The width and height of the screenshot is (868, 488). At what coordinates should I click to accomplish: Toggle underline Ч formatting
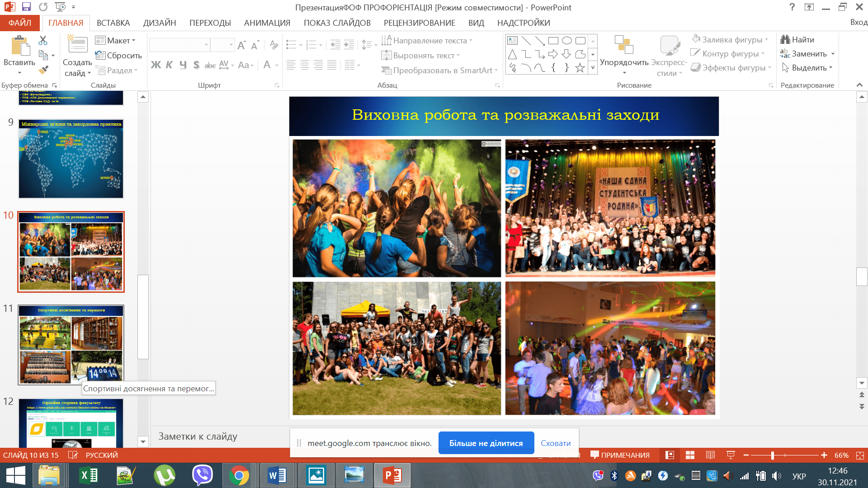(183, 65)
